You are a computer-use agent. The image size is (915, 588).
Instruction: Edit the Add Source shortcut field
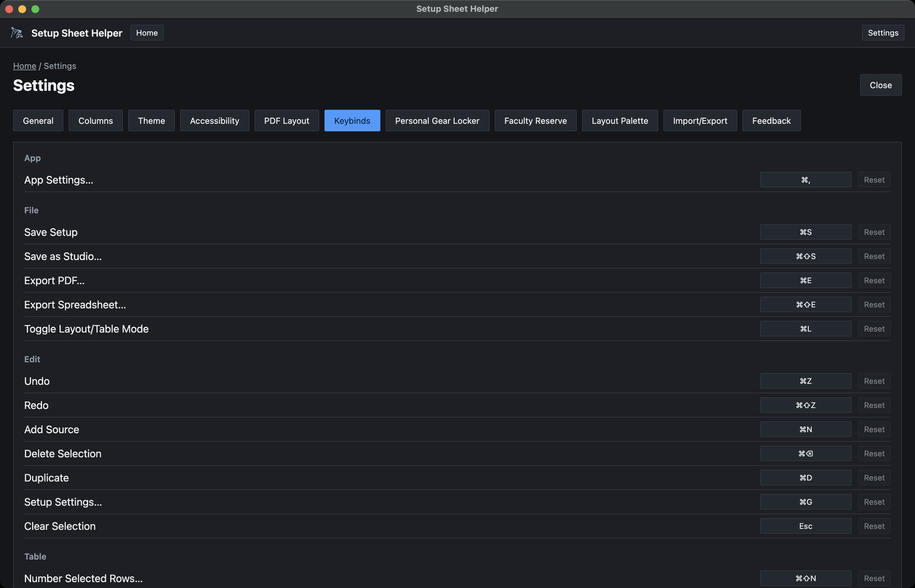[x=806, y=430]
